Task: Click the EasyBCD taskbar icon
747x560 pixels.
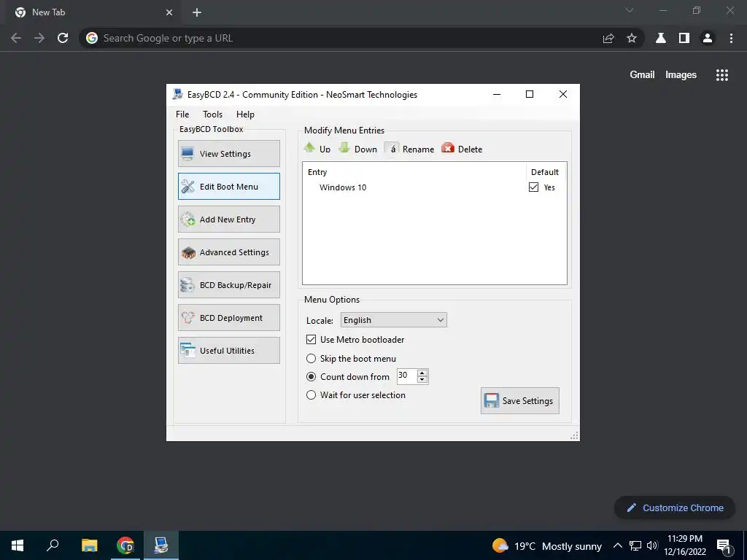Action: click(x=161, y=545)
